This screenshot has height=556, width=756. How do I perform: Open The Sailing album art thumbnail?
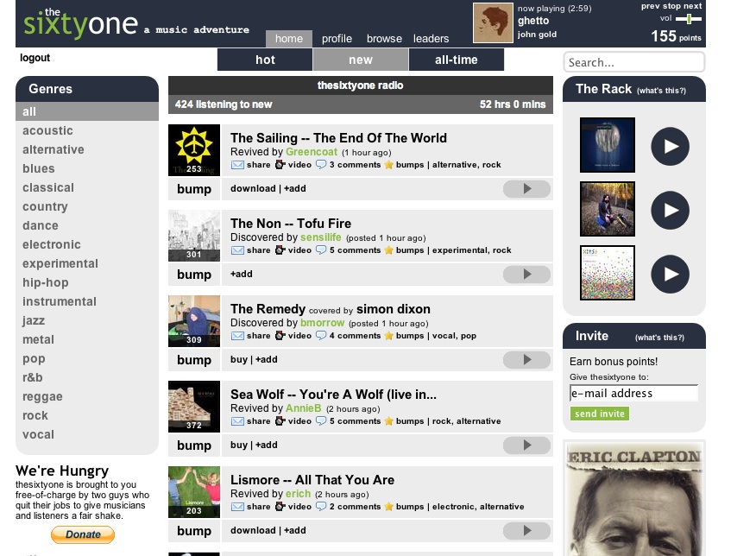tap(194, 150)
